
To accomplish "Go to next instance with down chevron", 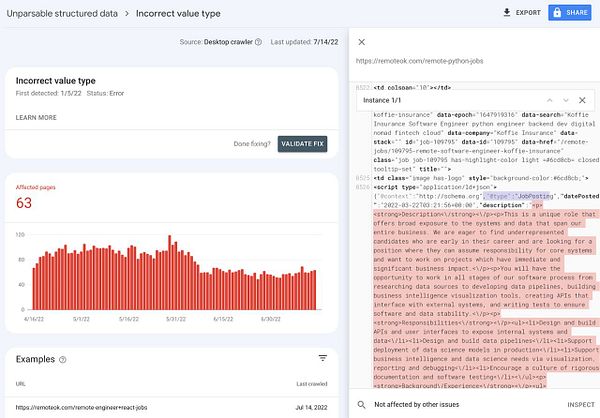I will 564,101.
